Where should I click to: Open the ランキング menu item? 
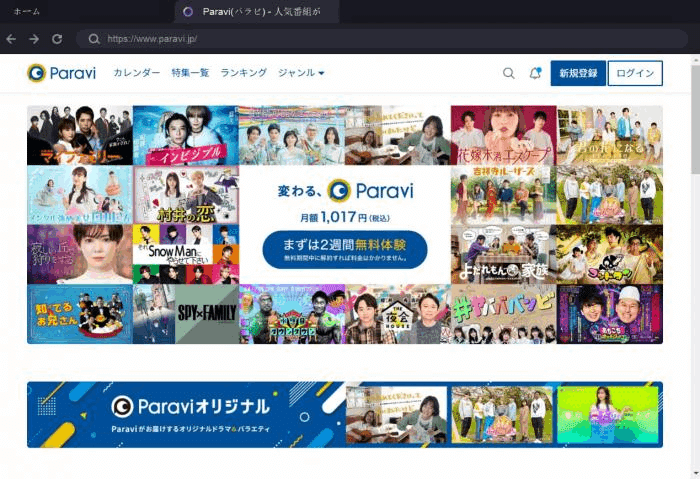click(x=244, y=73)
